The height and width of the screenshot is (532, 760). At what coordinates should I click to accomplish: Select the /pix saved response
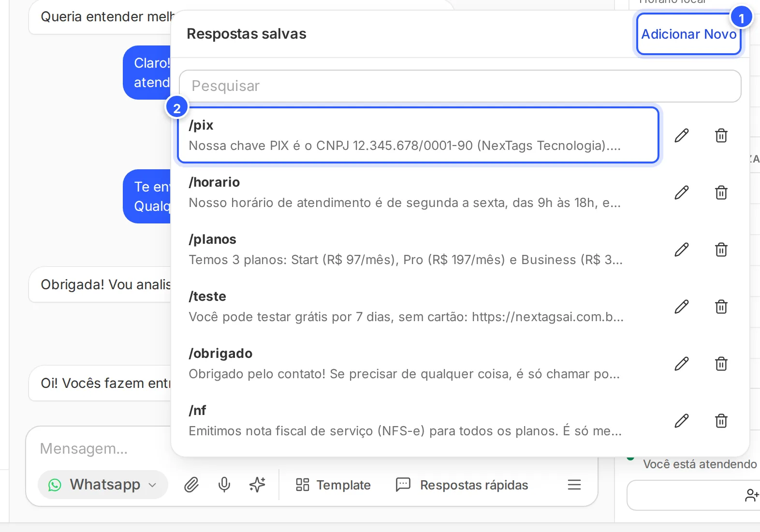coord(418,135)
